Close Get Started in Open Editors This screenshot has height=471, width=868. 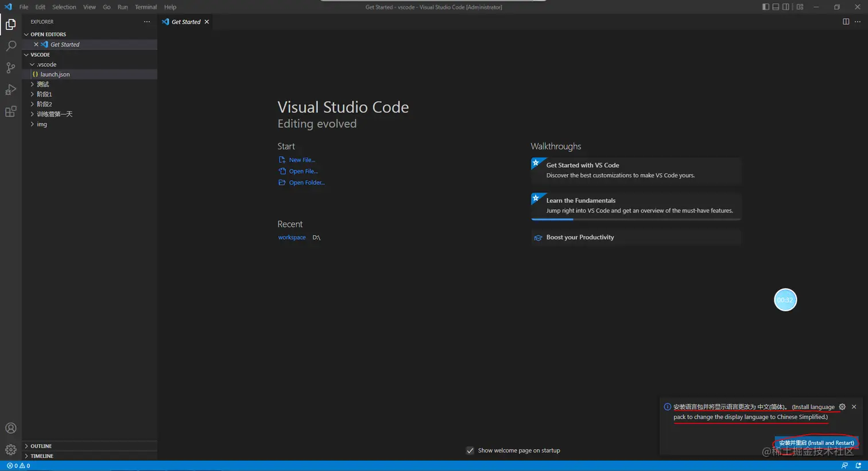click(x=36, y=44)
